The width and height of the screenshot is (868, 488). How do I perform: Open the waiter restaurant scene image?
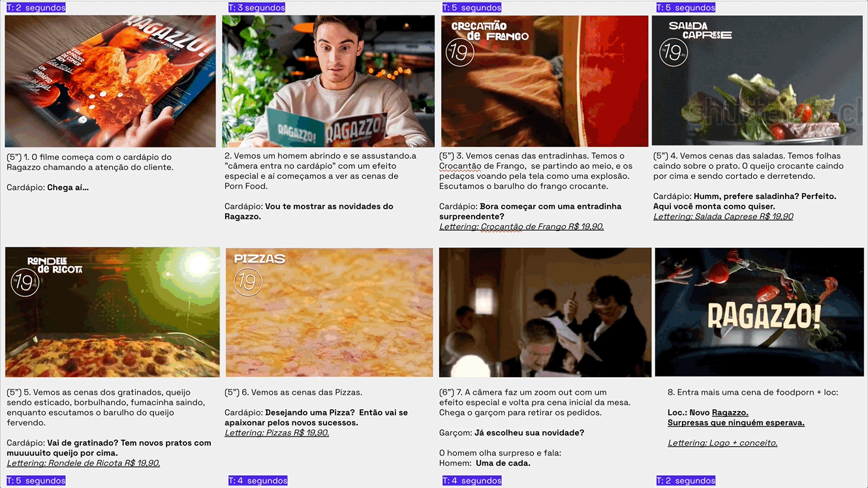point(546,313)
